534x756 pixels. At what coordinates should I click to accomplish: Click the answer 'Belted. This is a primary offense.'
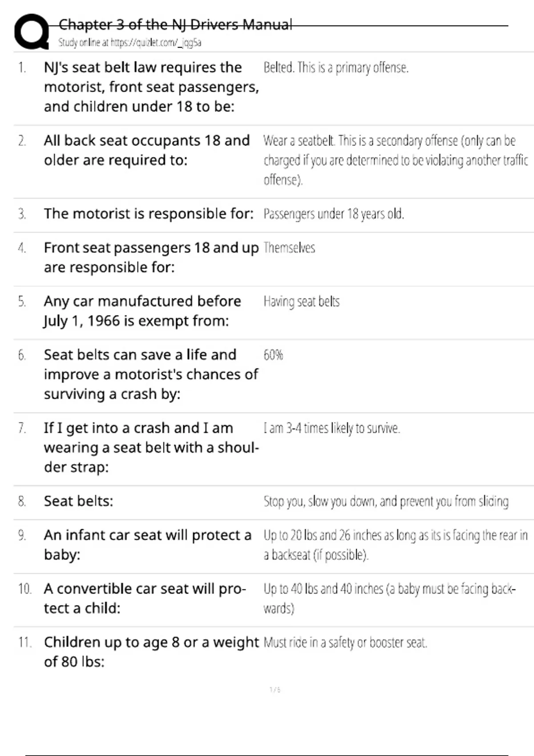pyautogui.click(x=336, y=68)
